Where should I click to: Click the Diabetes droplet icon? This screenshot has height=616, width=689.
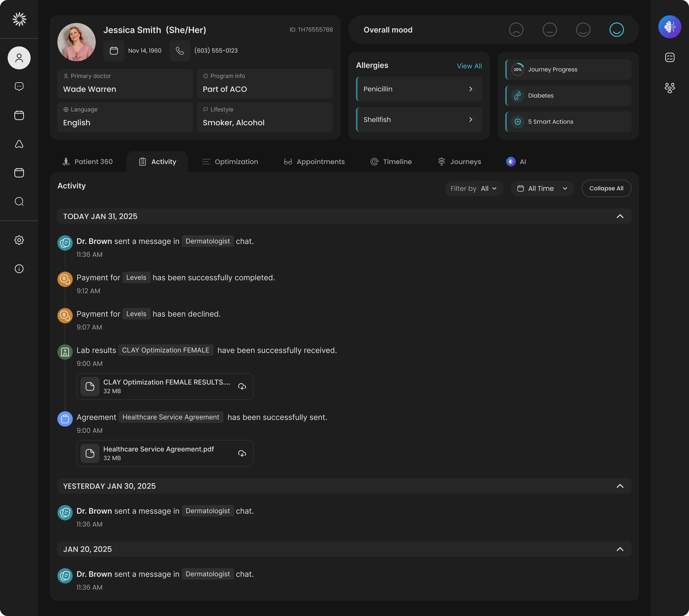point(517,96)
